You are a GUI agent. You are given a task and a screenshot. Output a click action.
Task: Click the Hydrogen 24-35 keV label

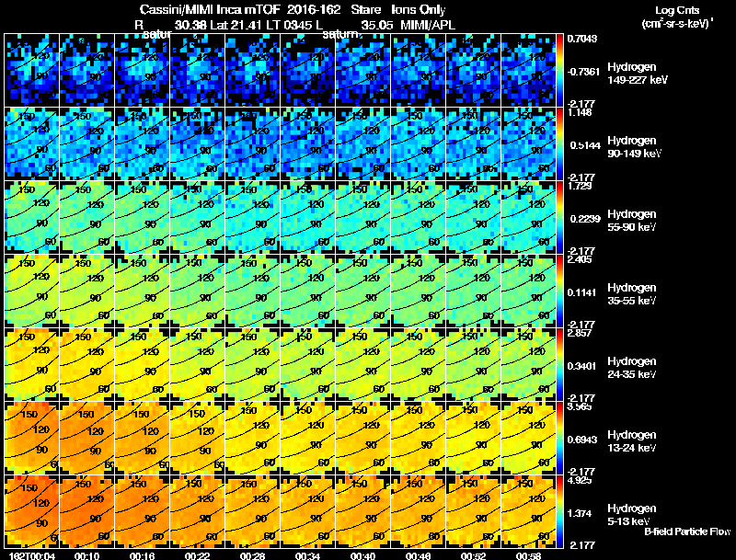[632, 368]
